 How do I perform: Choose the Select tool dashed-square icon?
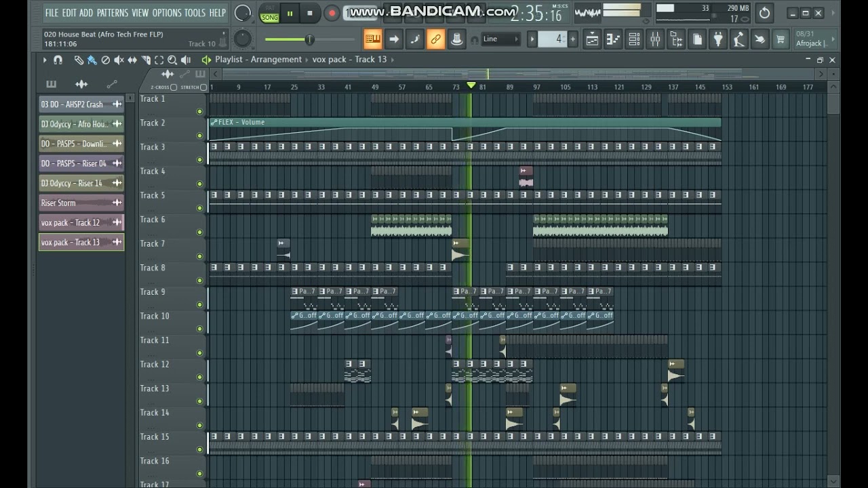click(x=159, y=60)
